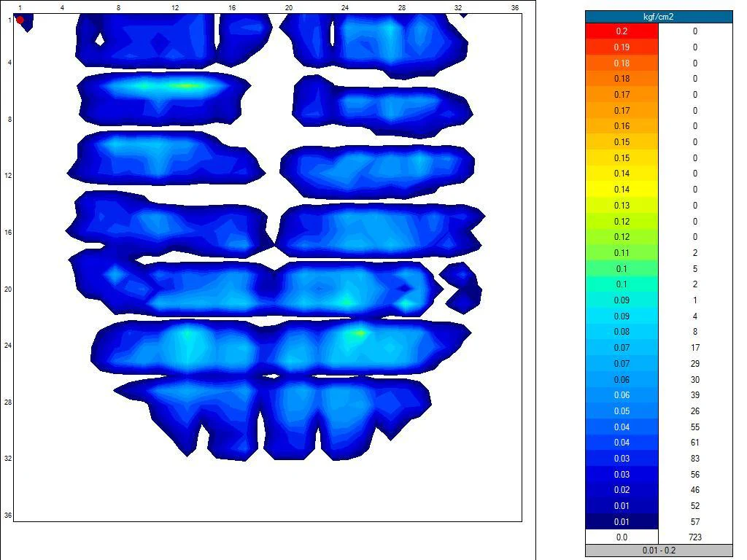This screenshot has height=560, width=747.
Task: Choose the 0.11 green legend swatch
Action: tap(622, 253)
